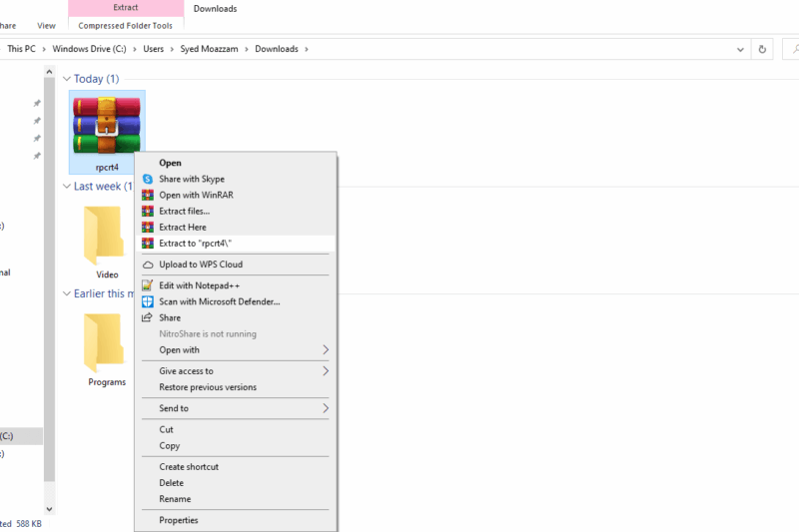The width and height of the screenshot is (799, 532).
Task: Open the View ribbon tab
Action: coord(46,26)
